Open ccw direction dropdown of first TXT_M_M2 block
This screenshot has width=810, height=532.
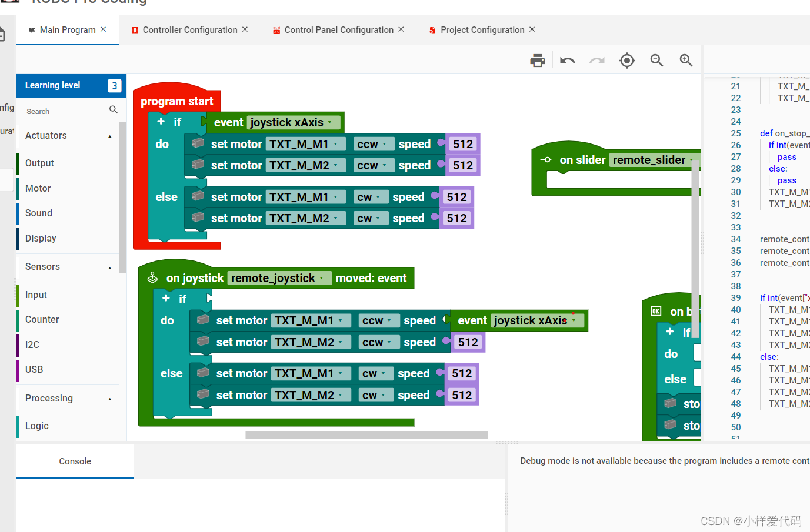[x=372, y=165]
